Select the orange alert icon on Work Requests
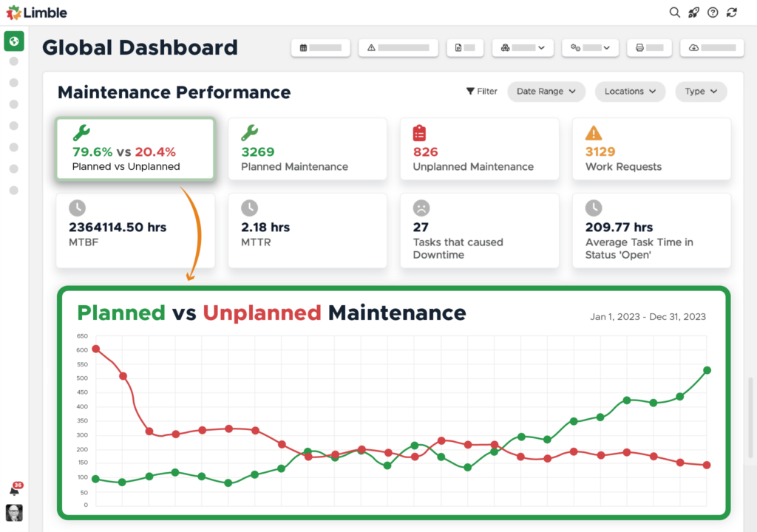757x532 pixels. (x=592, y=132)
